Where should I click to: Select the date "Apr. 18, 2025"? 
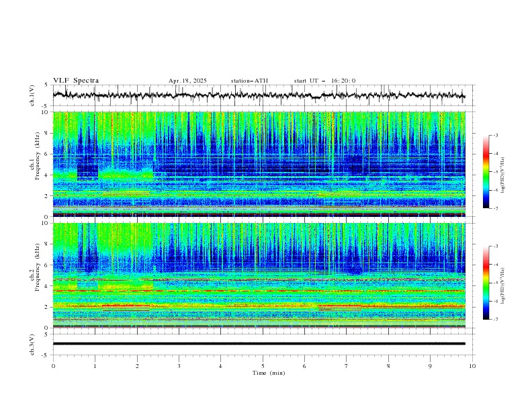click(187, 81)
